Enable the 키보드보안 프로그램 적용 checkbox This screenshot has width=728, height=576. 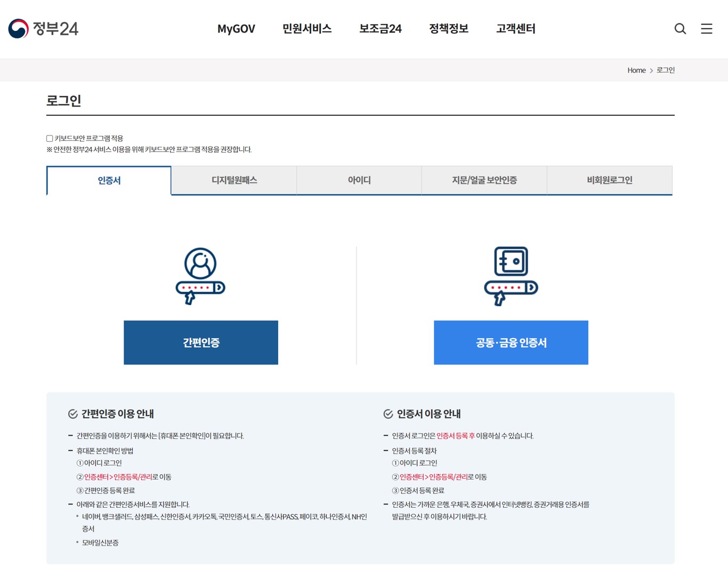(49, 138)
